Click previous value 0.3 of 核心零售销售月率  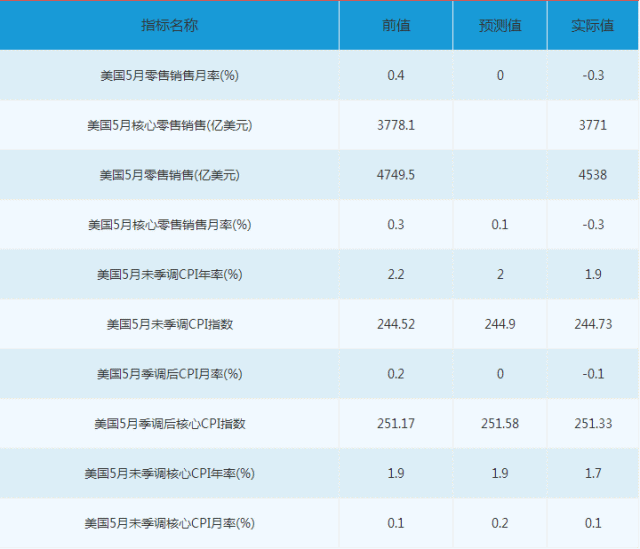(396, 225)
